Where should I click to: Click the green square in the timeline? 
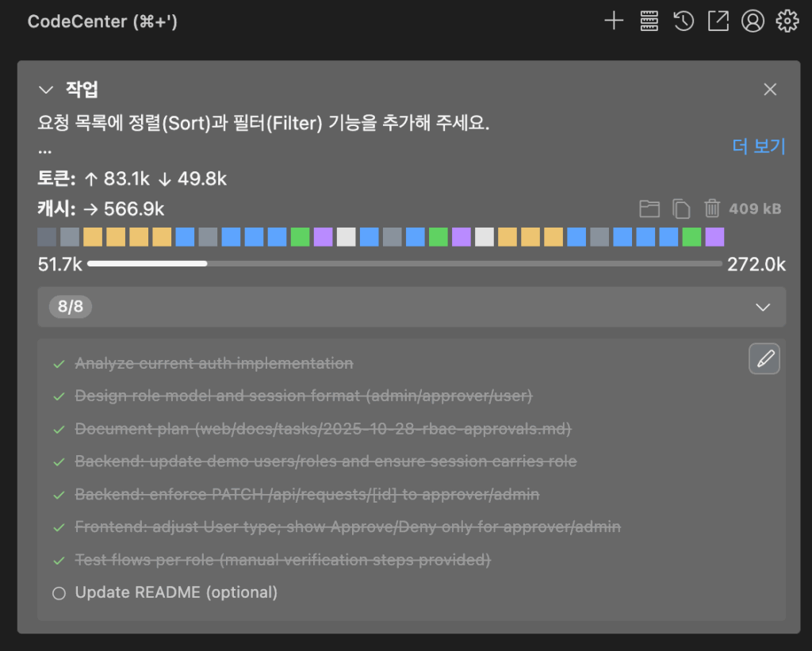coord(300,236)
